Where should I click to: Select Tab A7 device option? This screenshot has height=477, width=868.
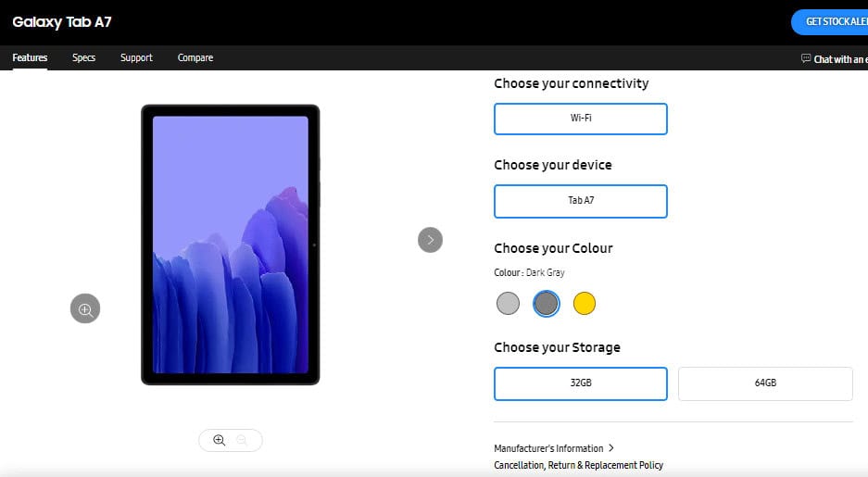[x=581, y=201]
